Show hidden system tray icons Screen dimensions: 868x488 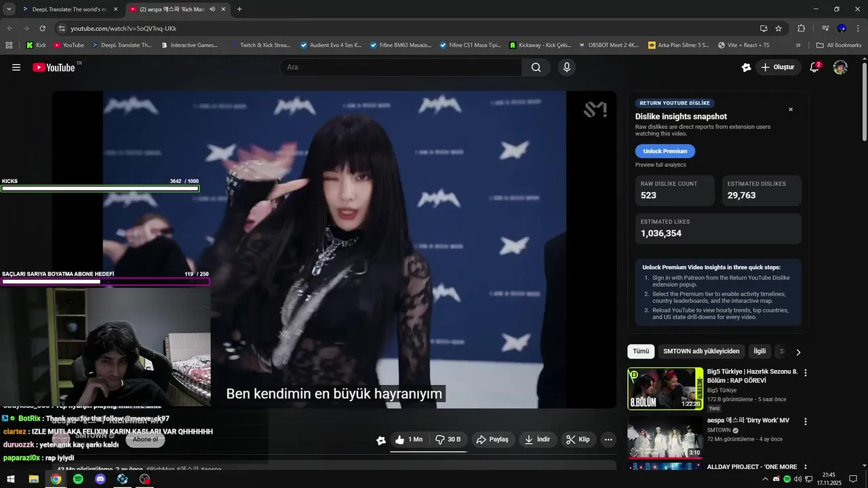pyautogui.click(x=766, y=479)
